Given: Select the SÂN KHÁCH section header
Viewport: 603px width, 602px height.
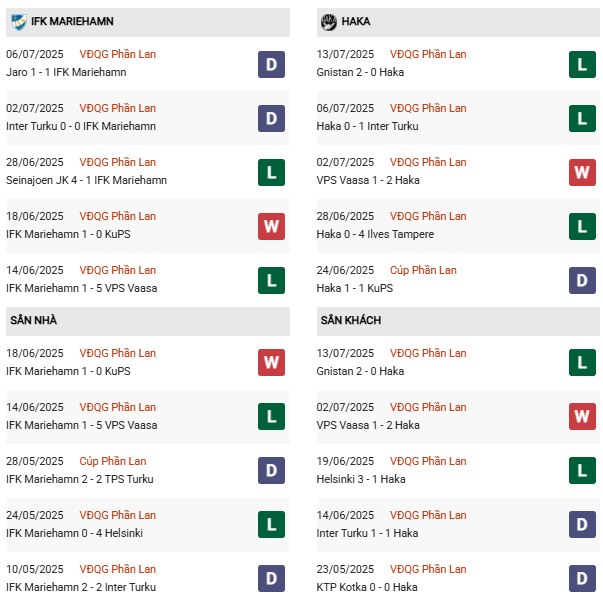Looking at the screenshot, I should (352, 320).
